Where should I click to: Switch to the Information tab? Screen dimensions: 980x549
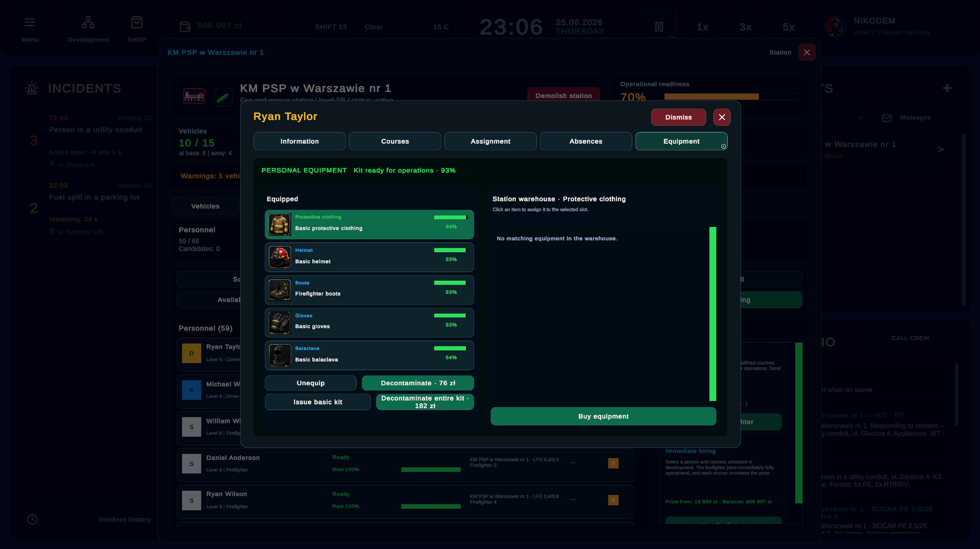[300, 141]
